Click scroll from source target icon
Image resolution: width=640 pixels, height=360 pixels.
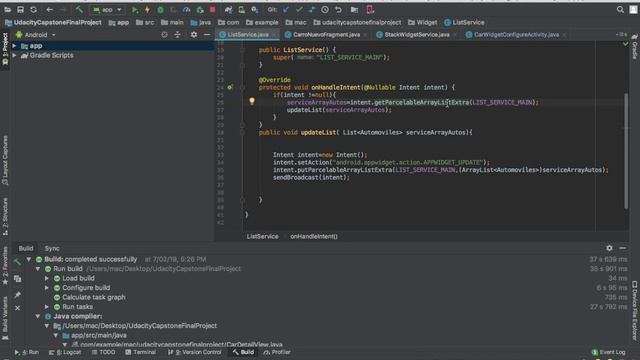tap(164, 35)
